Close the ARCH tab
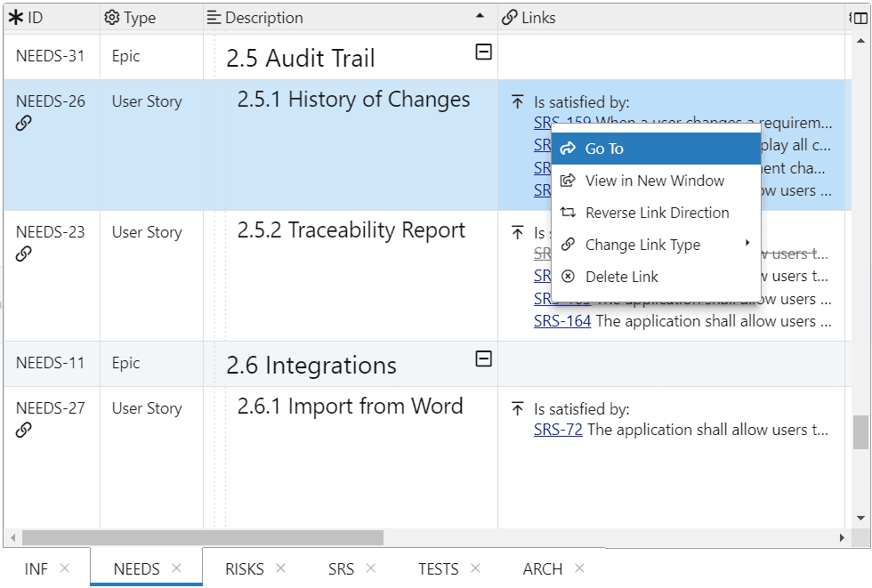 click(579, 568)
